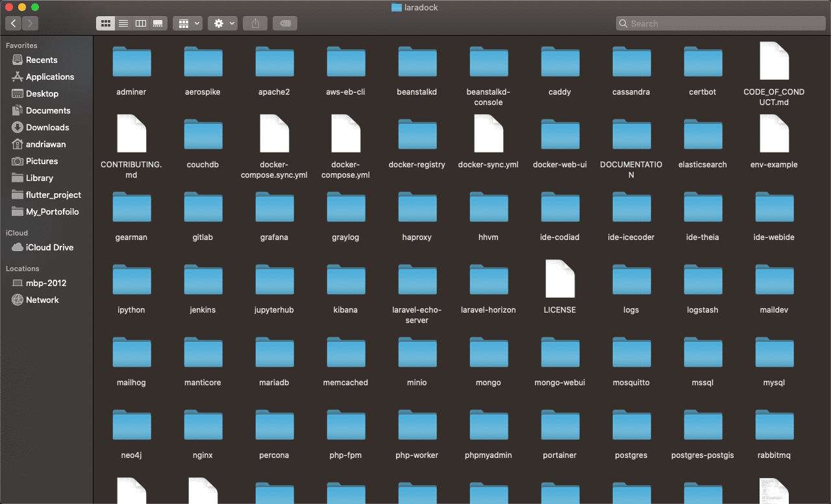Screen dimensions: 831x504
Task: Switch to gallery view mode
Action: pos(158,23)
